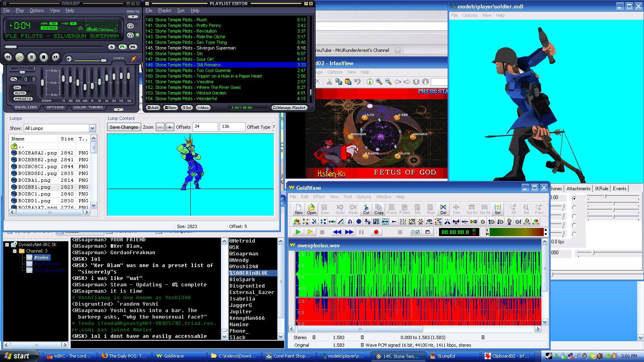This screenshot has width=644, height=362.
Task: Collapse the Winamp drawer with the up arrow
Action: [118, 109]
